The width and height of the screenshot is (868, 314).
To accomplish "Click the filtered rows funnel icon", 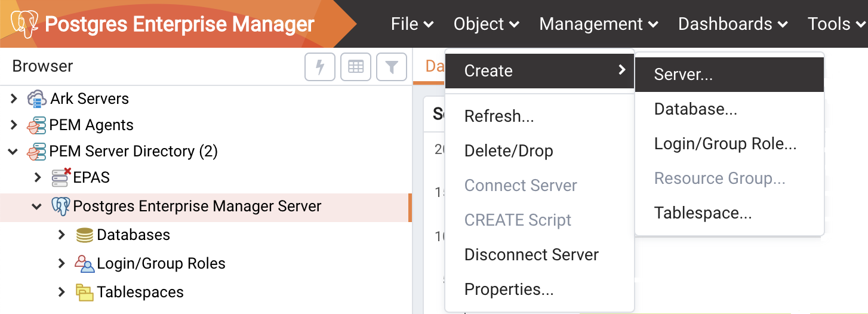I will tap(392, 67).
